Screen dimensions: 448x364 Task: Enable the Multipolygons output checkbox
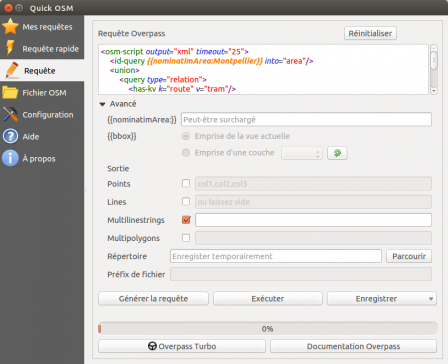click(x=186, y=238)
